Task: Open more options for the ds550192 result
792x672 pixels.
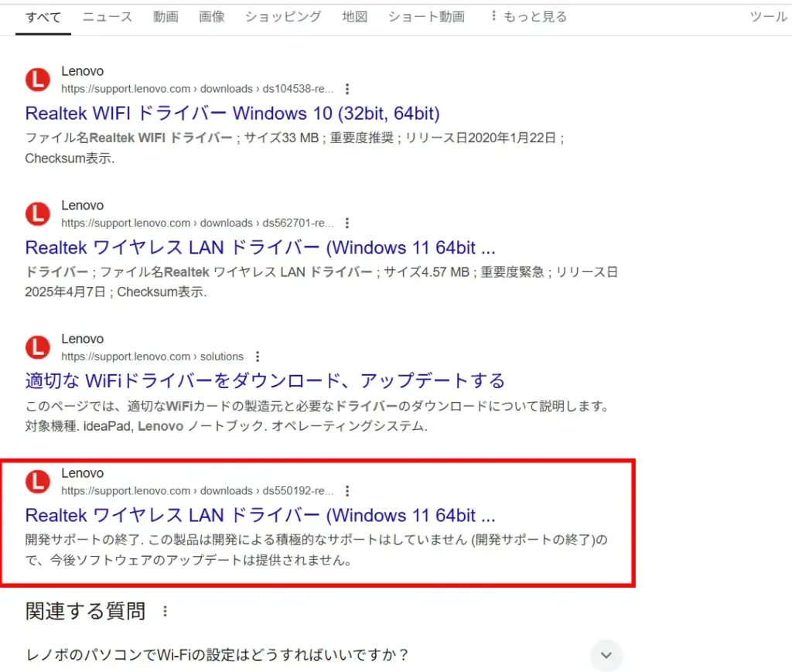Action: point(347,491)
